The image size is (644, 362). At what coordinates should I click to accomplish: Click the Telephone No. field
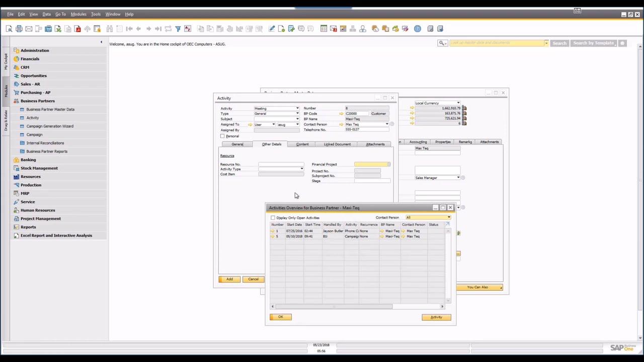[x=367, y=130]
